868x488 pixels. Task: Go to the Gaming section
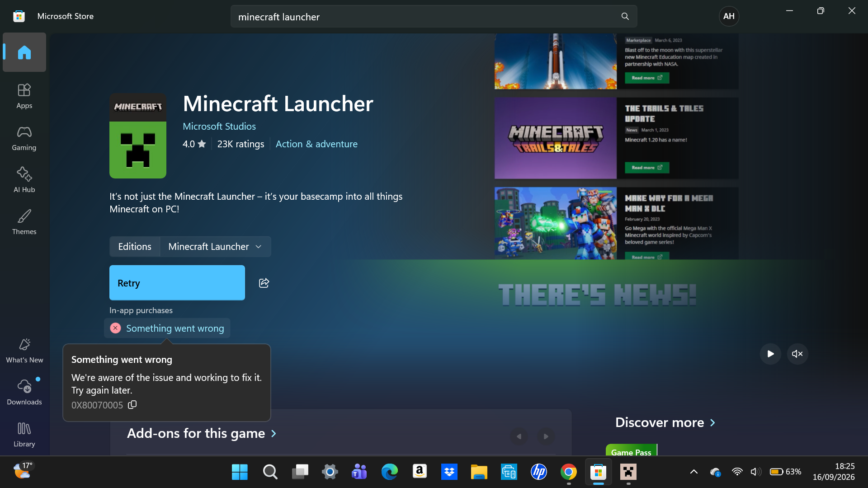click(24, 138)
